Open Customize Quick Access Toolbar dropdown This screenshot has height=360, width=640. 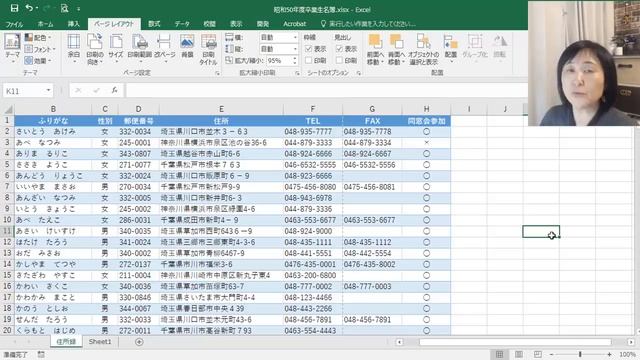tap(79, 9)
